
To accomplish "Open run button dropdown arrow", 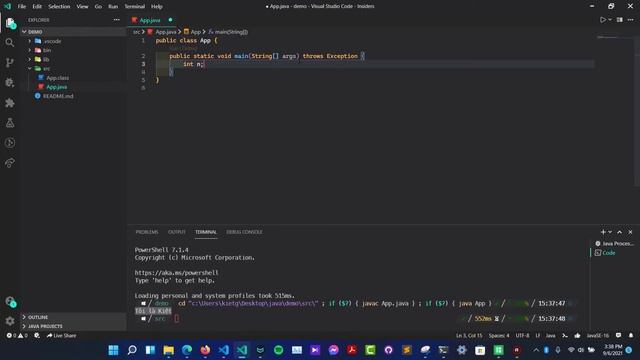I will pos(610,20).
